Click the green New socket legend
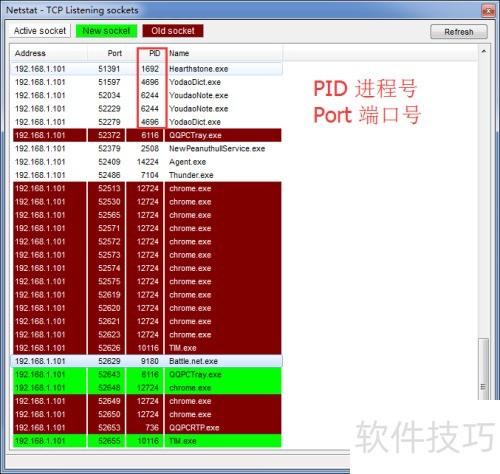Screen dimensions: 500x474 (x=106, y=31)
